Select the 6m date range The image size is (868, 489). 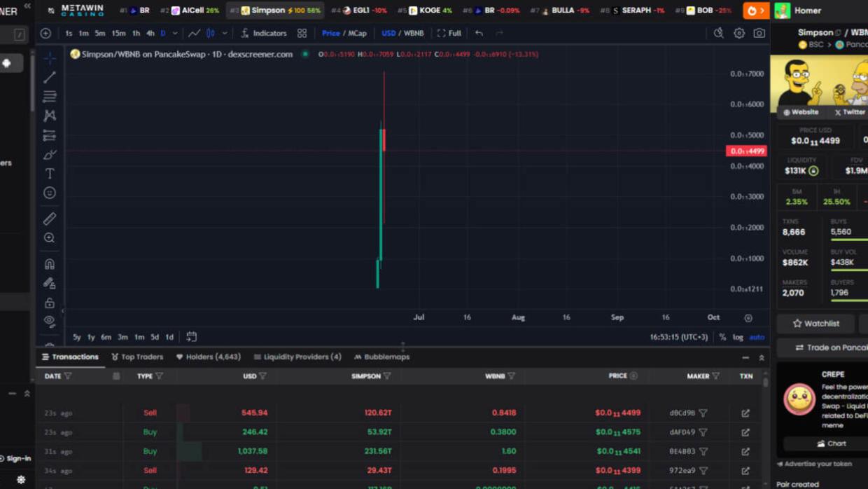pos(106,337)
